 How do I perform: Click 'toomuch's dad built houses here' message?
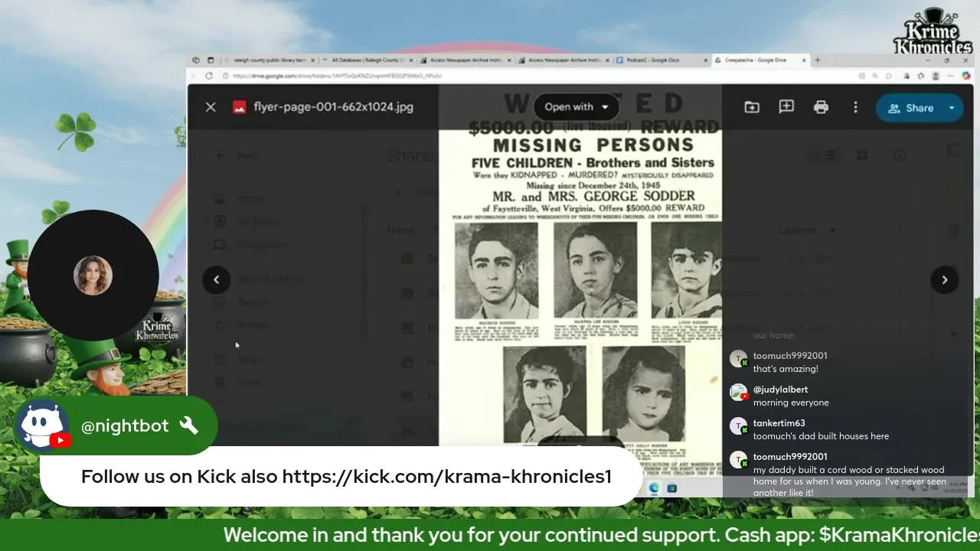821,436
